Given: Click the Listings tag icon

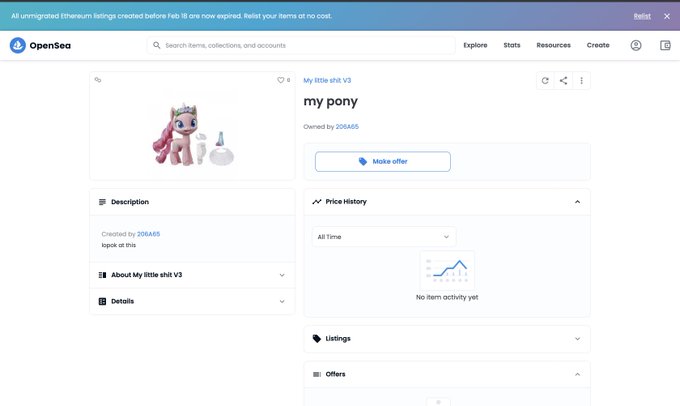Looking at the screenshot, I should [317, 339].
